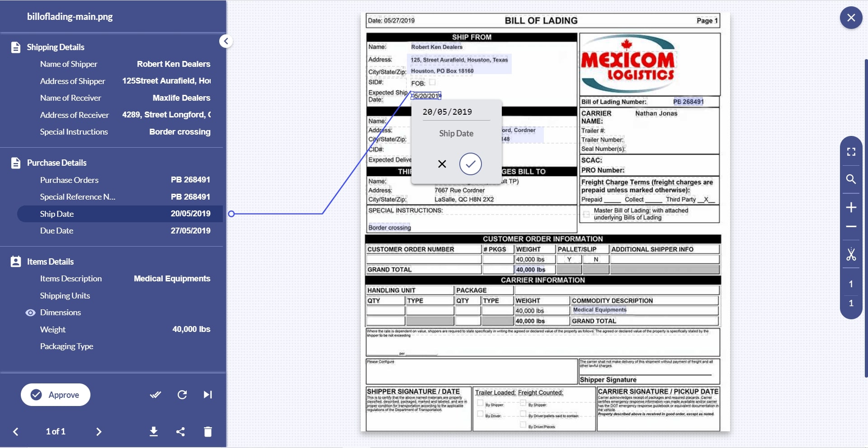Image resolution: width=868 pixels, height=448 pixels.
Task: Check the Master Bill of Lading checkbox
Action: point(586,214)
